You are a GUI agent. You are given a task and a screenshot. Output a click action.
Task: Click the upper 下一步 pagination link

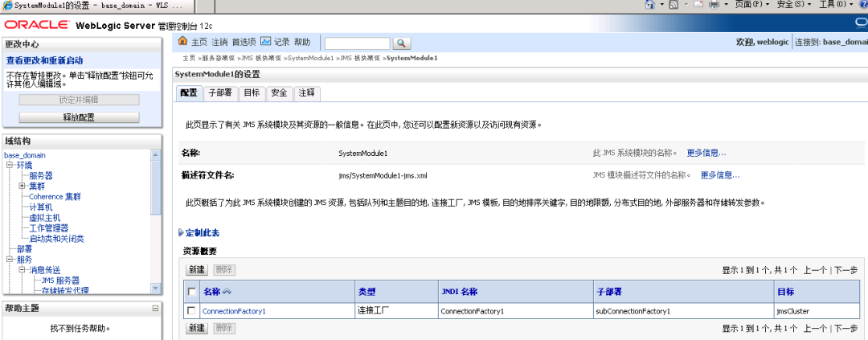tap(845, 270)
